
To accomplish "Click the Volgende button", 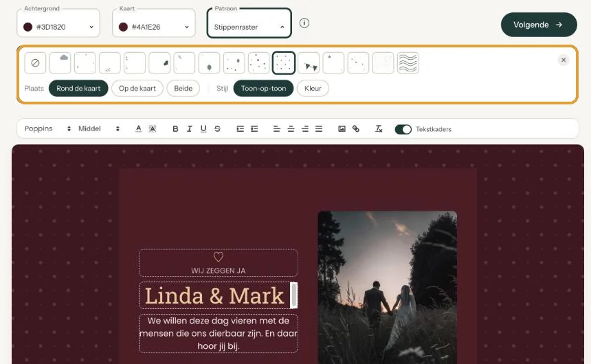I will 539,25.
